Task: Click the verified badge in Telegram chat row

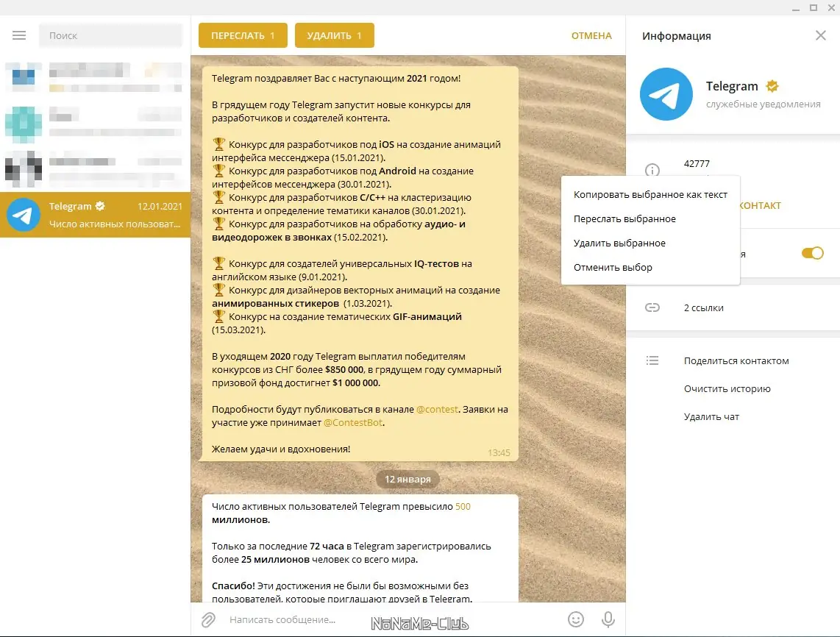Action: tap(100, 206)
